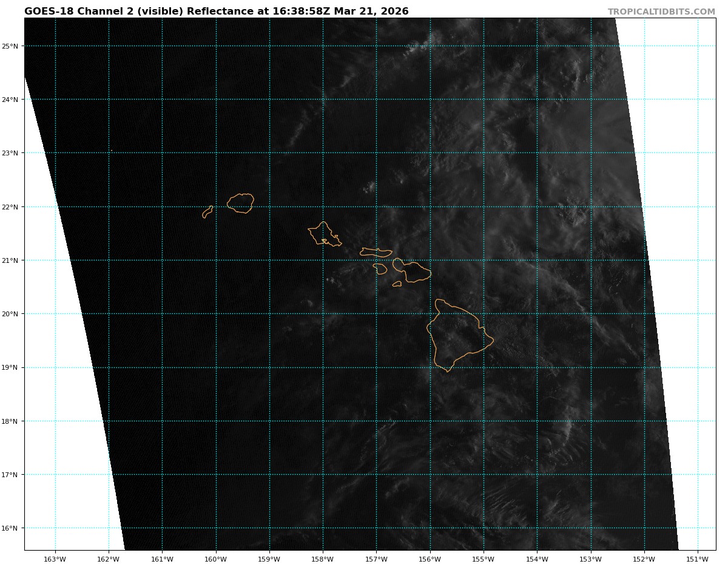The width and height of the screenshot is (728, 564).
Task: Select the small Niihau island outline
Action: pos(207,212)
